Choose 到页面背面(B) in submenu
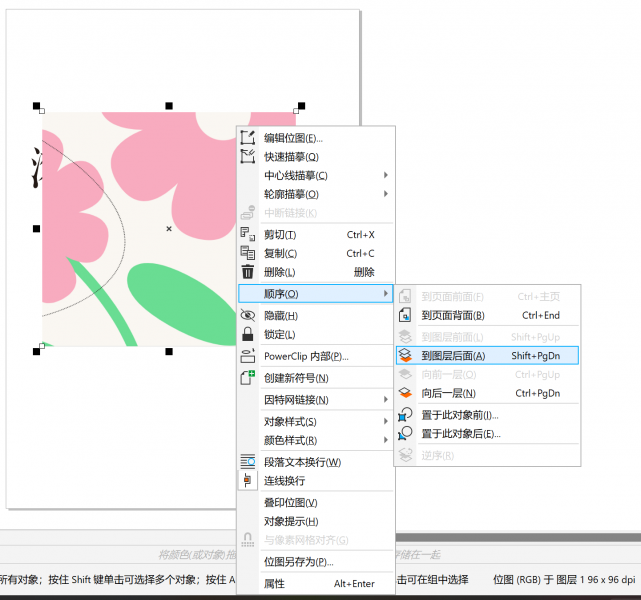The height and width of the screenshot is (600, 641). tap(487, 315)
